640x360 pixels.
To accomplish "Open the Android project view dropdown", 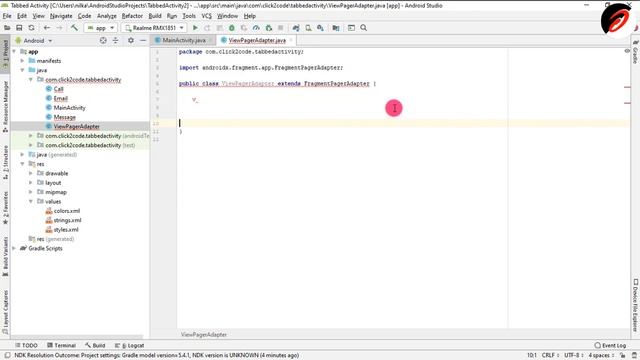I will [34, 40].
